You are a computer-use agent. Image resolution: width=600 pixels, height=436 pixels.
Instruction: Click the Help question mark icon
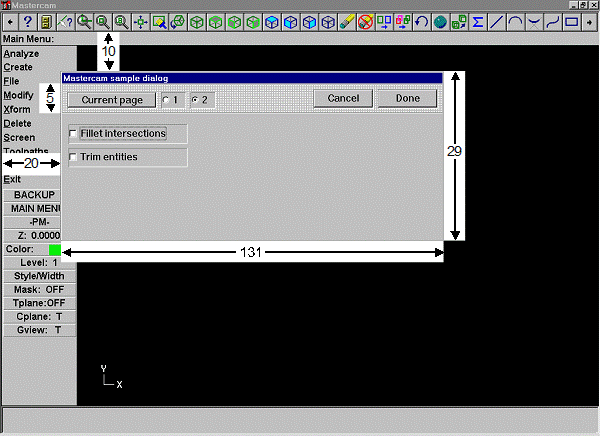coord(28,21)
